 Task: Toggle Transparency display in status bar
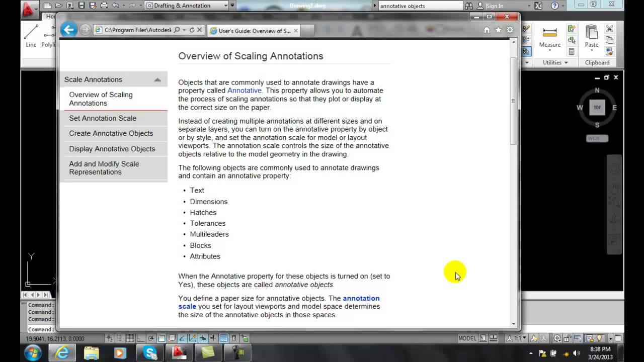223,338
